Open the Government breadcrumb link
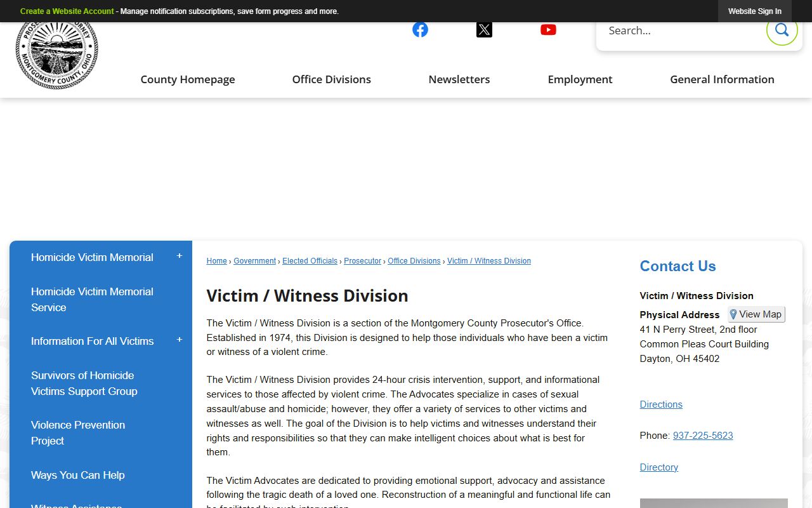The width and height of the screenshot is (812, 508). click(x=254, y=261)
